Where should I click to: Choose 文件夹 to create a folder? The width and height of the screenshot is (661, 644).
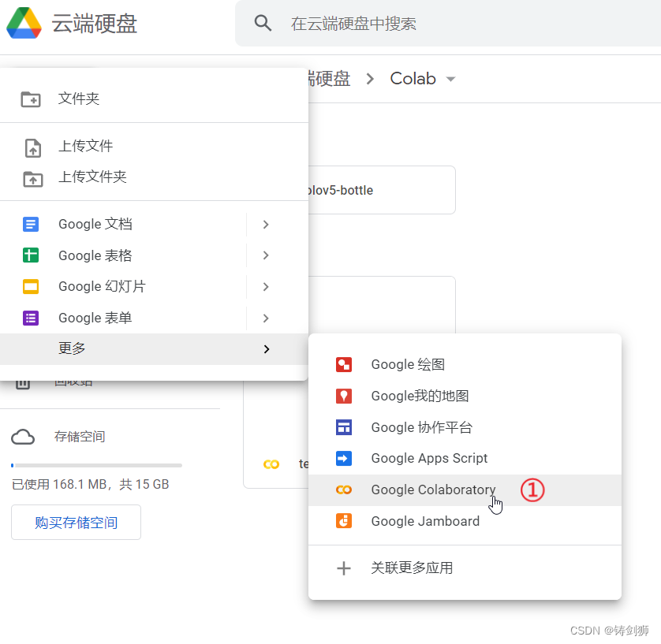click(x=154, y=99)
